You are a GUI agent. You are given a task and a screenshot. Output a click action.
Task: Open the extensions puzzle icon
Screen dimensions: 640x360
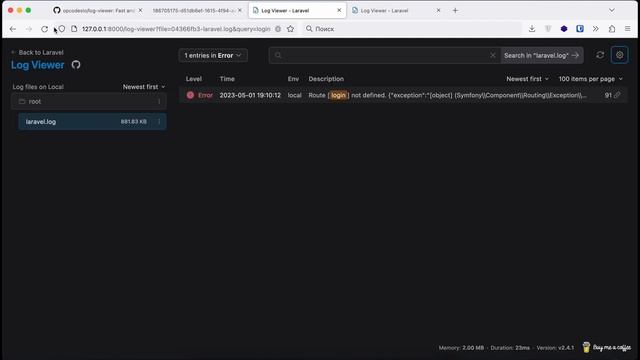click(x=612, y=29)
